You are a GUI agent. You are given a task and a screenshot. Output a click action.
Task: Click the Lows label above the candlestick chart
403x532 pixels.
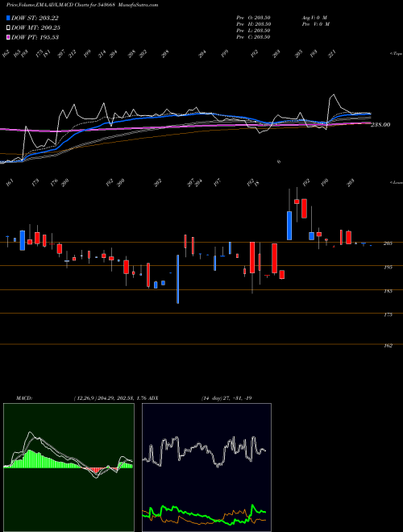click(396, 182)
